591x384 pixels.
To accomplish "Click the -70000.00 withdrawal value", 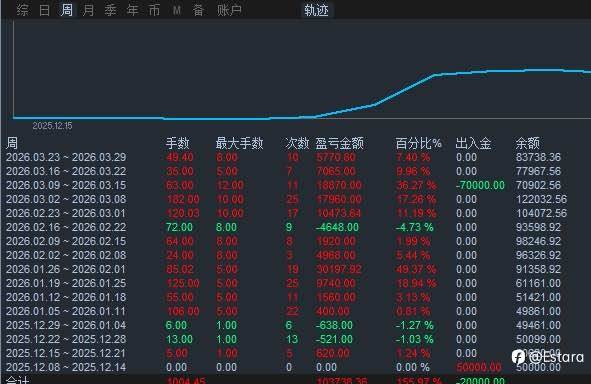I will (x=480, y=185).
